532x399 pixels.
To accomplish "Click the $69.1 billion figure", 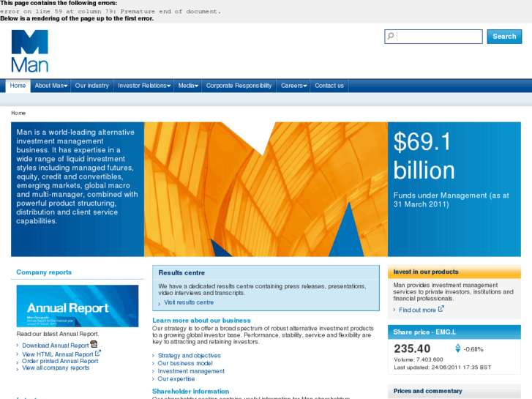I will tap(424, 156).
